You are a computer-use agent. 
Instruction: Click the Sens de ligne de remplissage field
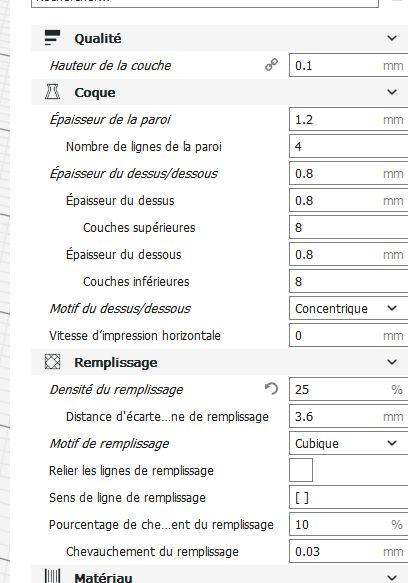(348, 497)
